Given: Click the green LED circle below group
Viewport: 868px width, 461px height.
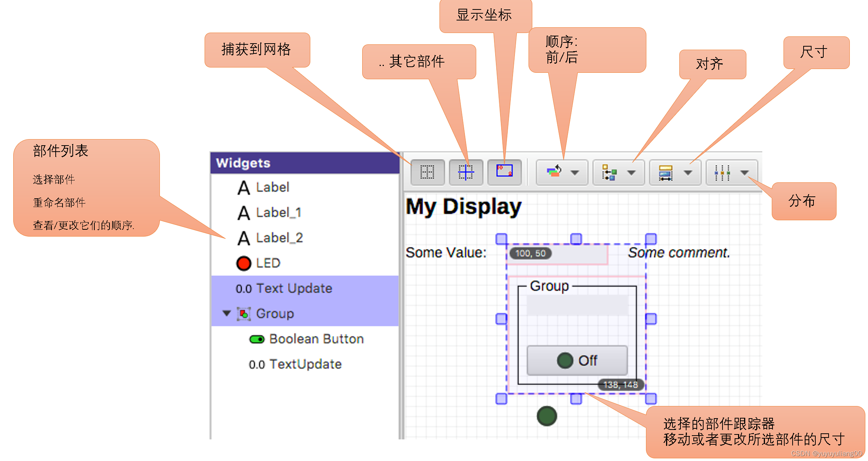Looking at the screenshot, I should (x=547, y=416).
